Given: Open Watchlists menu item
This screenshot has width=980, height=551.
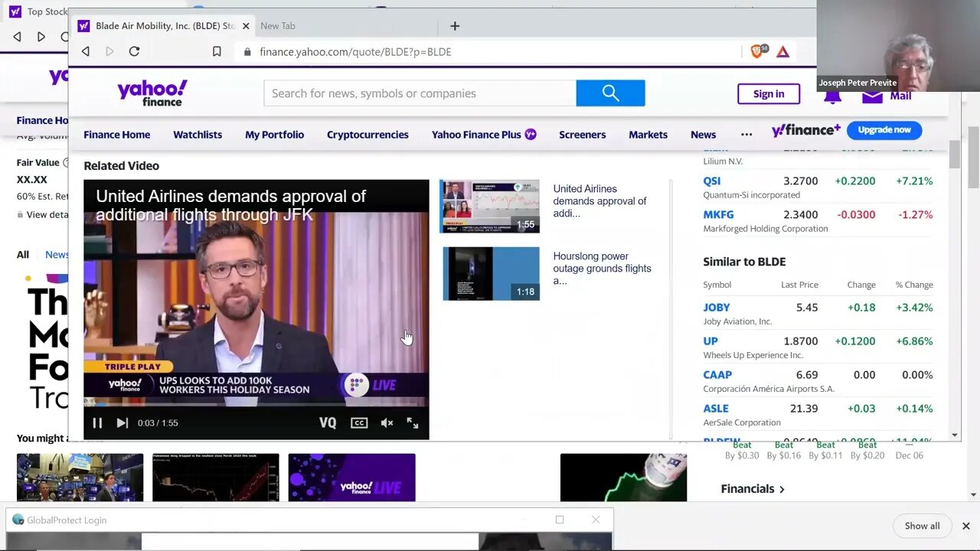Looking at the screenshot, I should [x=198, y=135].
